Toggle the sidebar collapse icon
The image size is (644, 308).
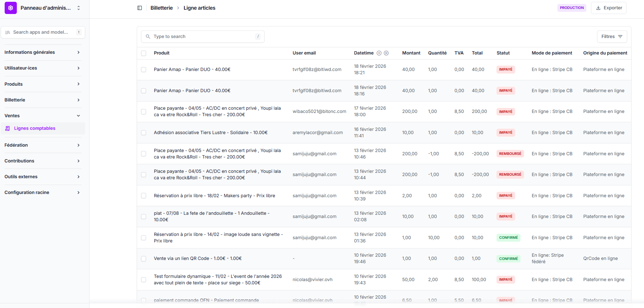[x=140, y=8]
